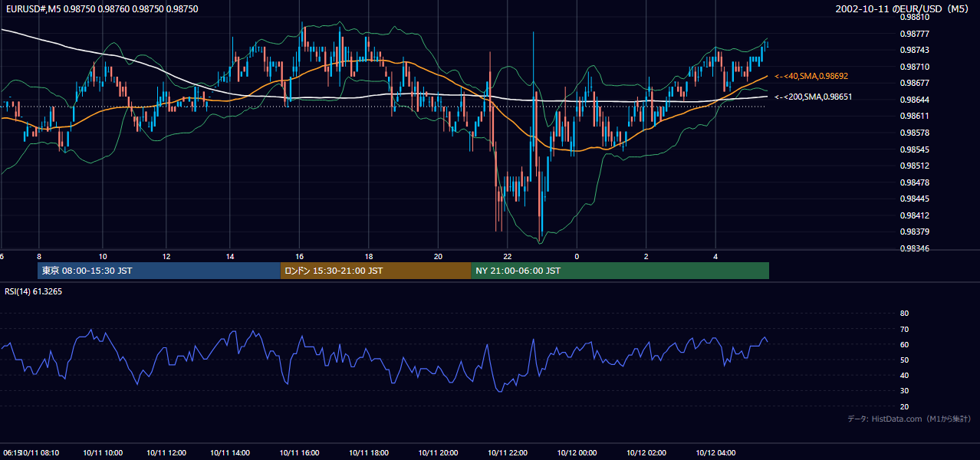
Task: Click hour label 16 under the price chart
Action: click(299, 256)
